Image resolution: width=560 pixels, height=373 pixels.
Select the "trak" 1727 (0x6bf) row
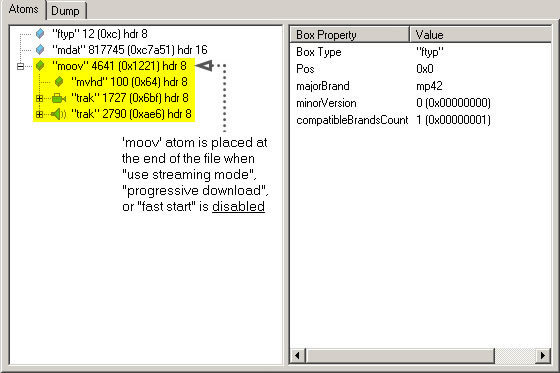point(130,98)
